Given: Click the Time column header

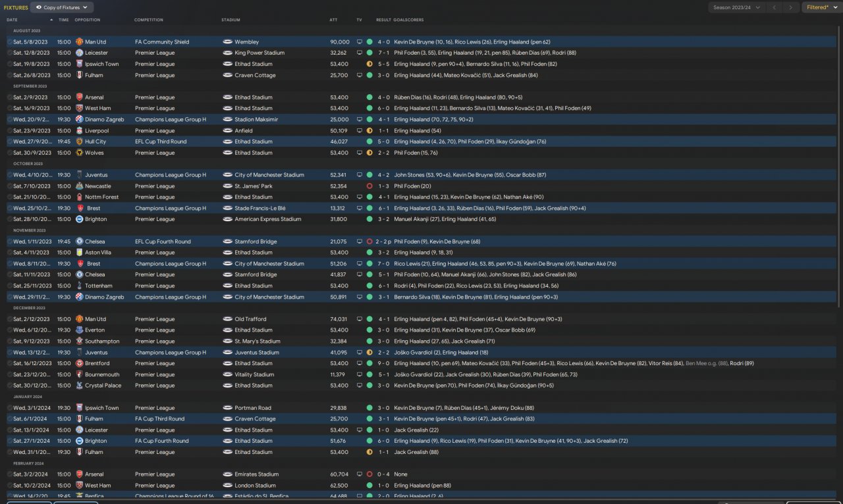Looking at the screenshot, I should [x=63, y=20].
